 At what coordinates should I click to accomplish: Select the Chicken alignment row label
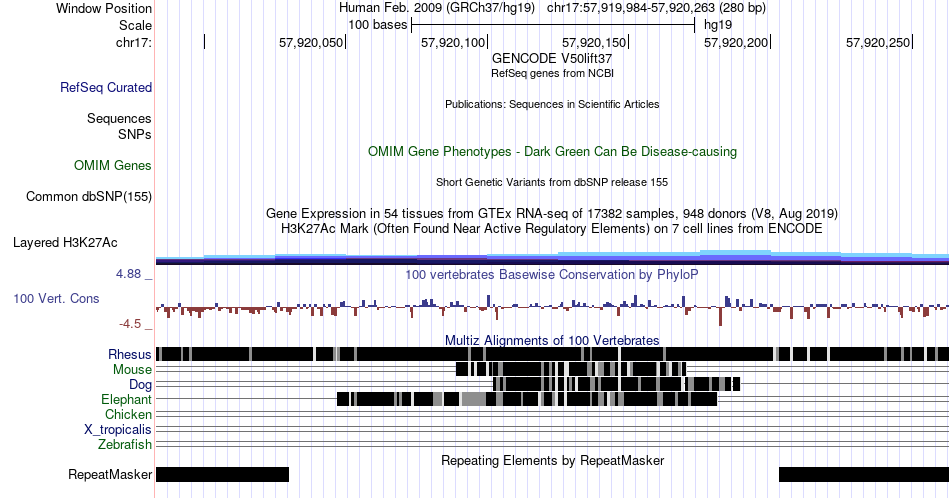click(x=128, y=414)
